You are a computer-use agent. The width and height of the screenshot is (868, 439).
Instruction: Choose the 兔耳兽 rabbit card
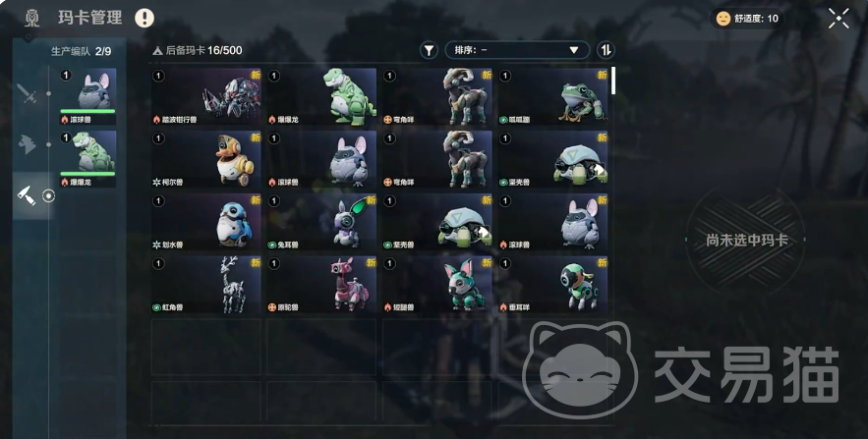tap(321, 222)
